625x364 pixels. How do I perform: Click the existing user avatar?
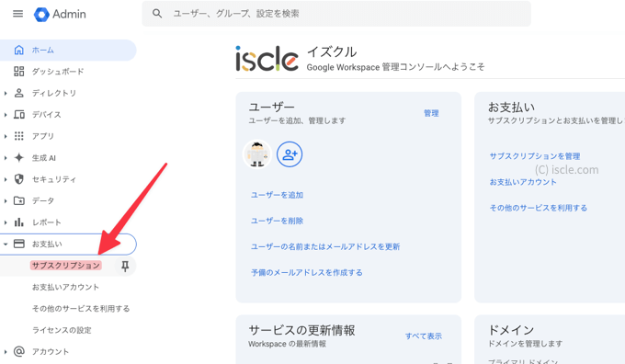coord(257,154)
